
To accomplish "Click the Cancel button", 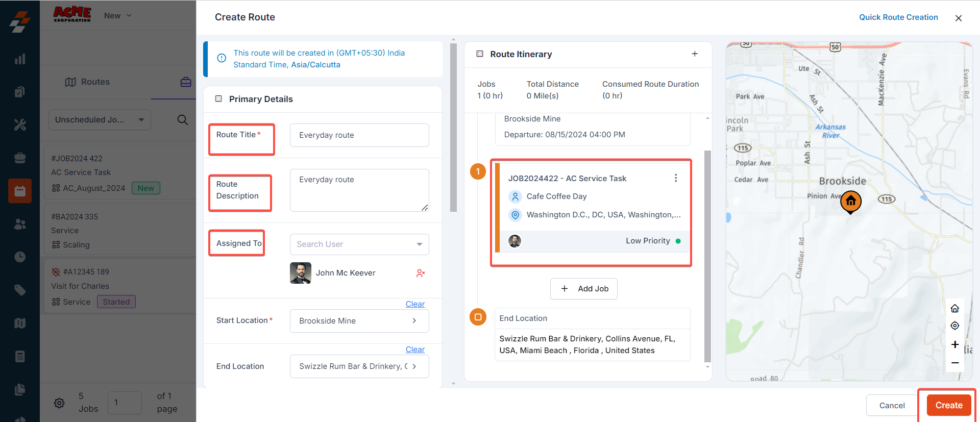I will click(x=892, y=405).
